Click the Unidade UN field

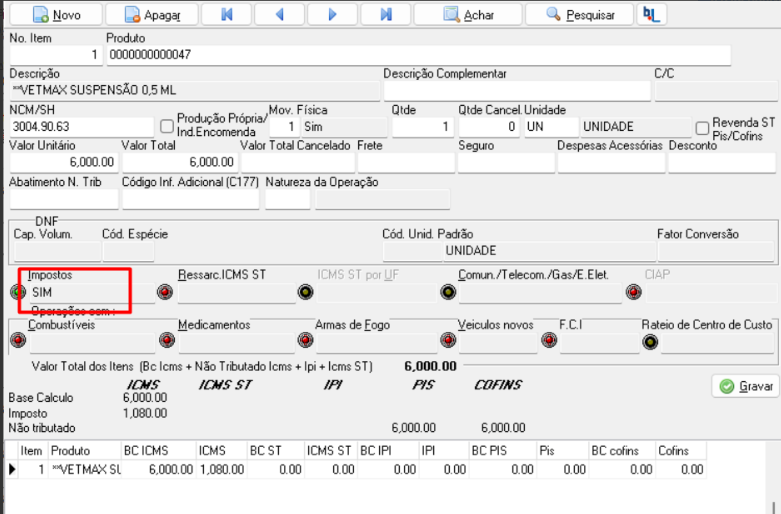pos(551,127)
